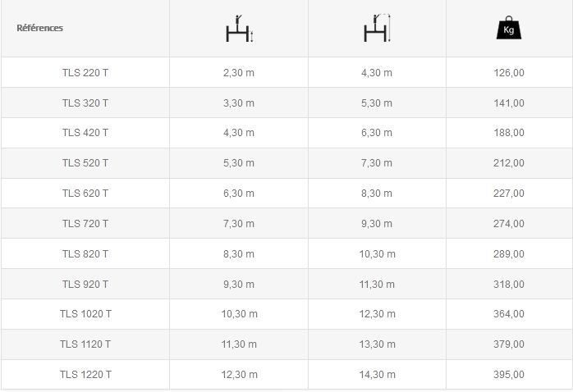Click the 126,00 weight value
573x392 pixels.
tap(509, 73)
